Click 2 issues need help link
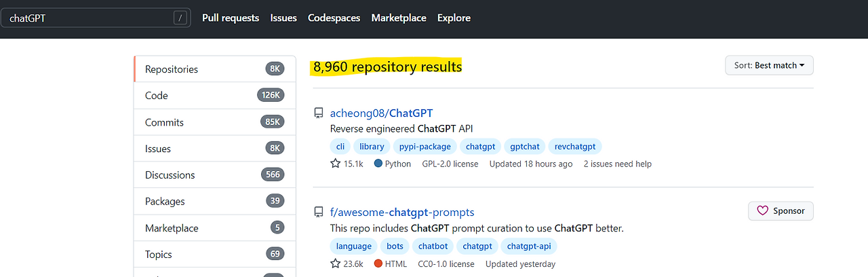868x277 pixels. pyautogui.click(x=618, y=164)
